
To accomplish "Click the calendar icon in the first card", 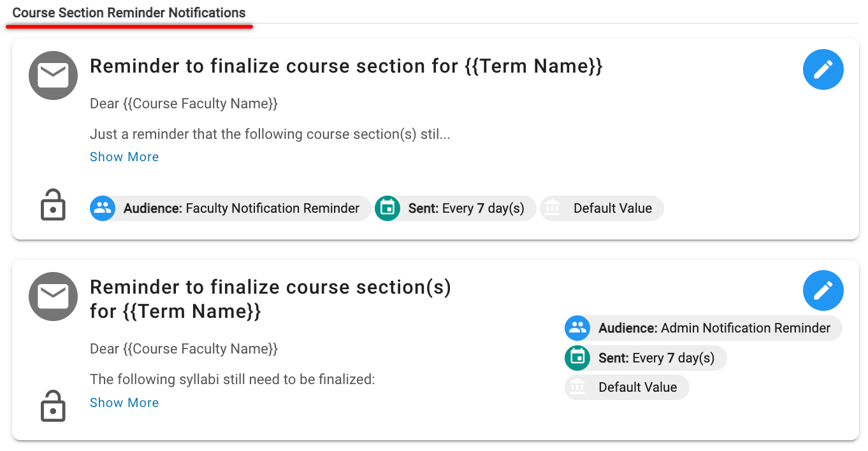I will click(387, 208).
